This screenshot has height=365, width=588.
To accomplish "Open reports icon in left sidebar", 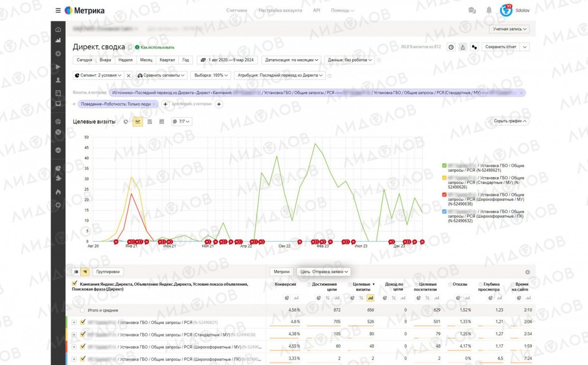I will tap(58, 40).
